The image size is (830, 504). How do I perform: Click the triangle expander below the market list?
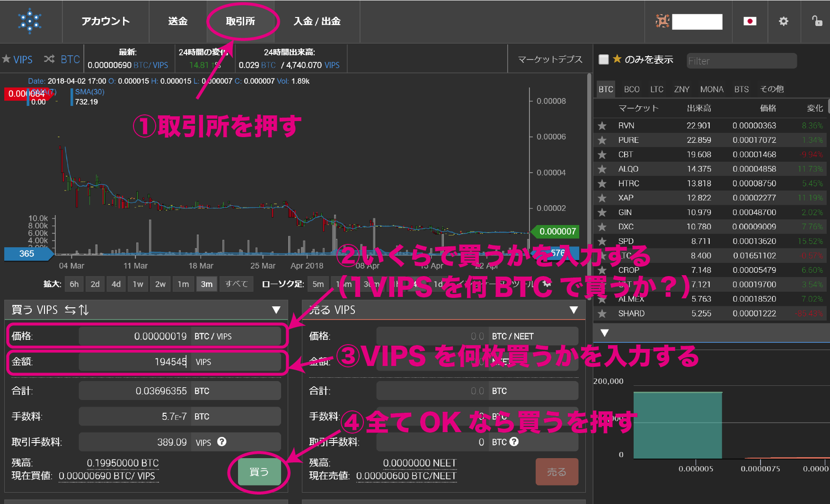[x=604, y=333]
